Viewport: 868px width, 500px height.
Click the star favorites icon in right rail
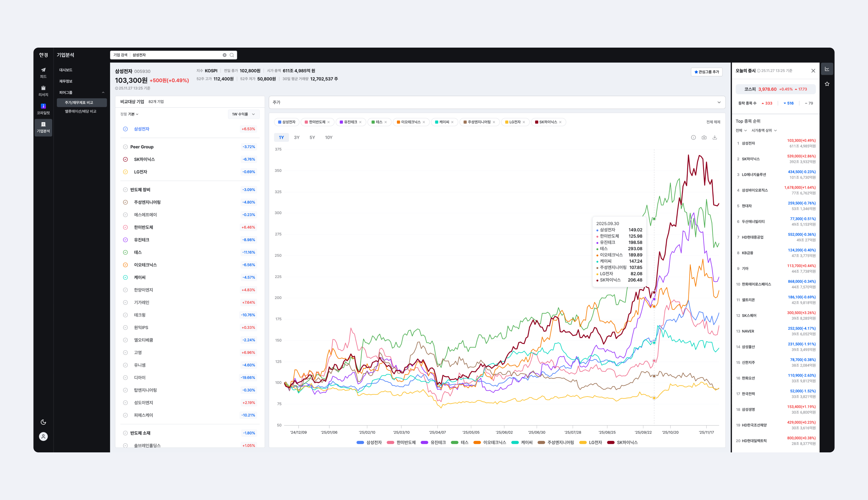(827, 84)
